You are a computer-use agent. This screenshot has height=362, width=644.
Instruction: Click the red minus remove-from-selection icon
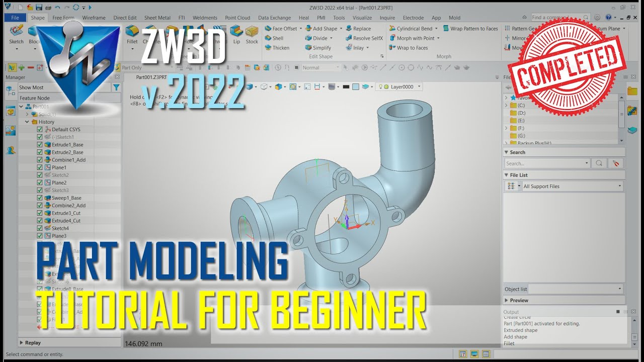pos(30,67)
